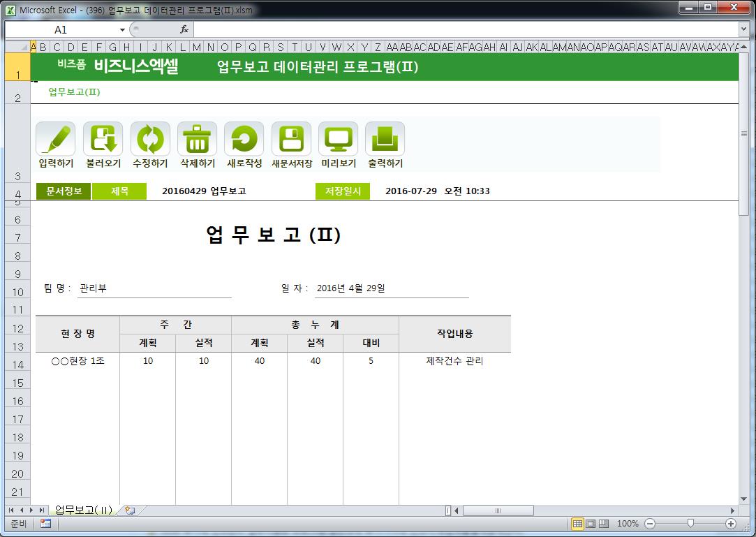This screenshot has height=537, width=756.
Task: Switch to Normal view in status bar
Action: (577, 524)
